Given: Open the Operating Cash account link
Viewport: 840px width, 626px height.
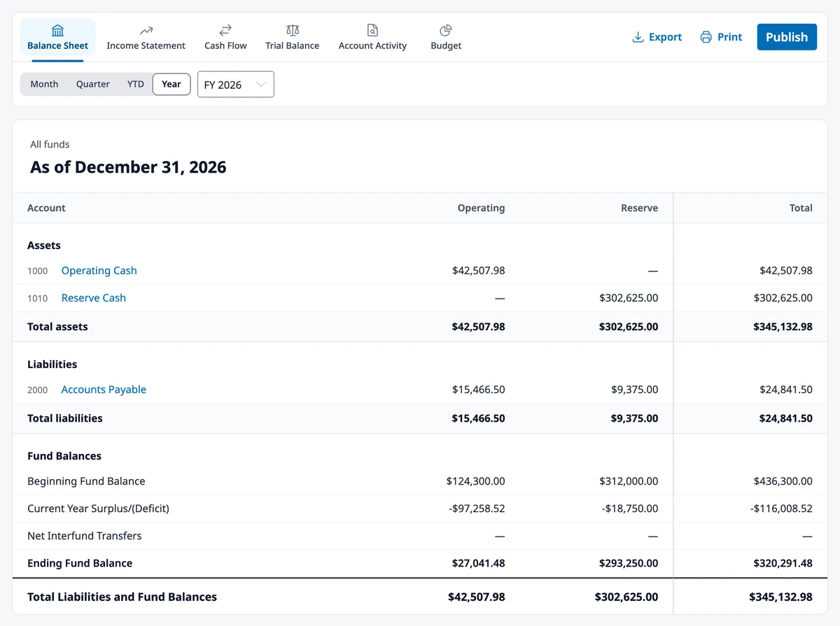Looking at the screenshot, I should pos(99,271).
